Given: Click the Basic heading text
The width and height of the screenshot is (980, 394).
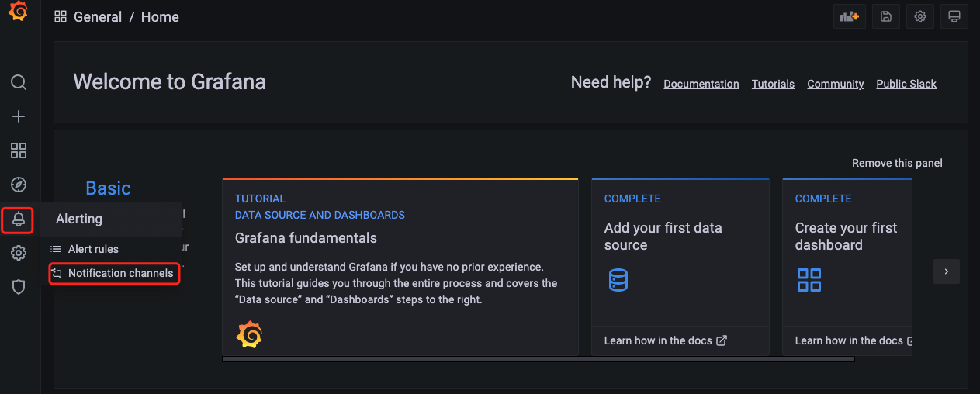Looking at the screenshot, I should [x=108, y=188].
